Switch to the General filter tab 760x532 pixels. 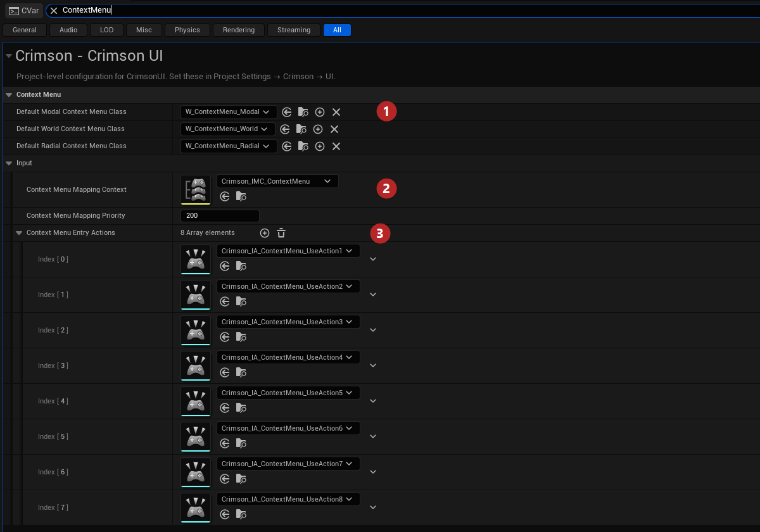tap(25, 30)
